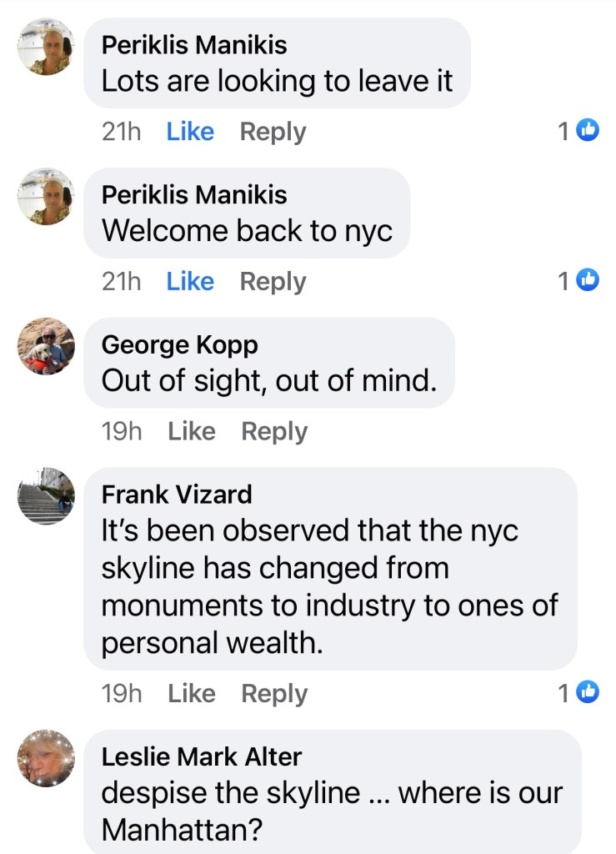The width and height of the screenshot is (616, 854).
Task: Open Frank Vizard's profile via name
Action: pyautogui.click(x=176, y=495)
